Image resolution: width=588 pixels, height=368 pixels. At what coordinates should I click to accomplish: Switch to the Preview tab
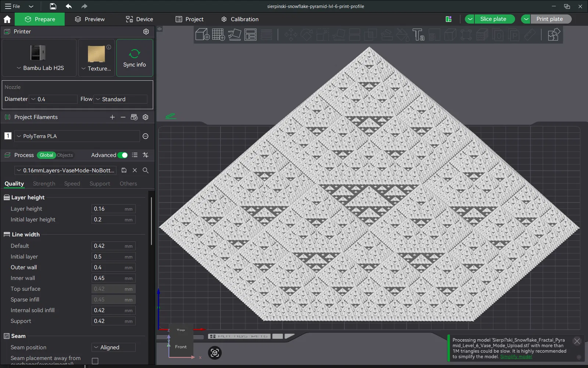(90, 19)
